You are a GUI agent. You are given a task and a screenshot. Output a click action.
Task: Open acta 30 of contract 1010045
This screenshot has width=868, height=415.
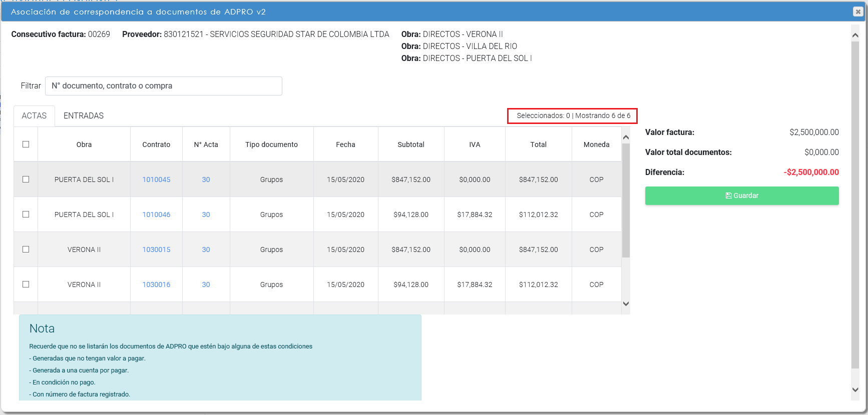(206, 179)
